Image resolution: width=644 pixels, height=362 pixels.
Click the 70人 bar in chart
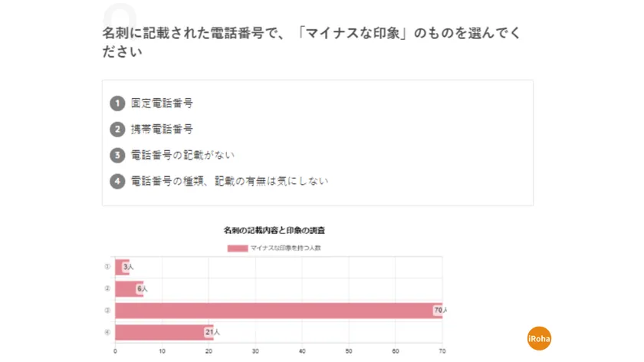(x=276, y=311)
